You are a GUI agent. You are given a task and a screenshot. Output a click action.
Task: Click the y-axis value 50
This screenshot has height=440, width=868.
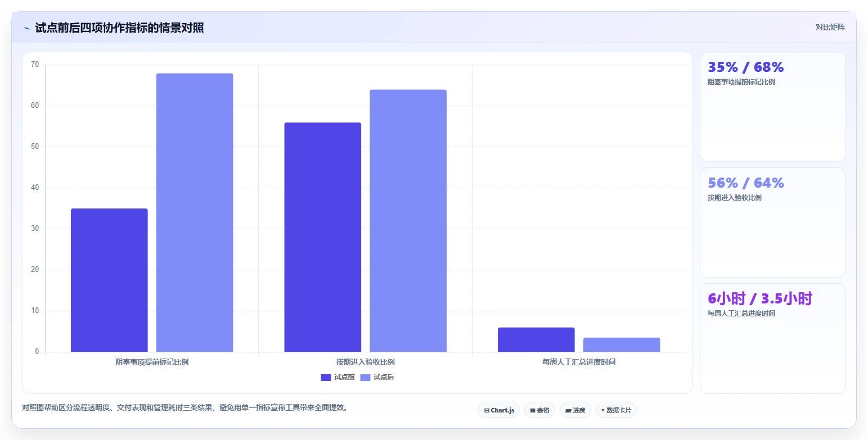tap(35, 147)
